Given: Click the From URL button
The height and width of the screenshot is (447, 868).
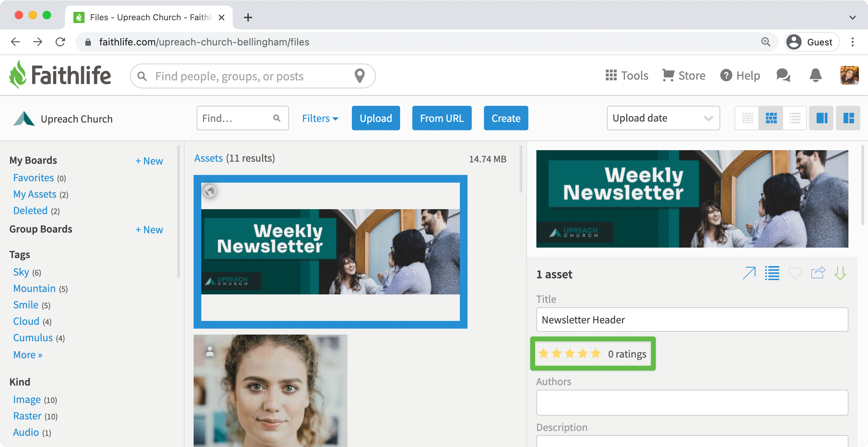Looking at the screenshot, I should click(x=442, y=118).
